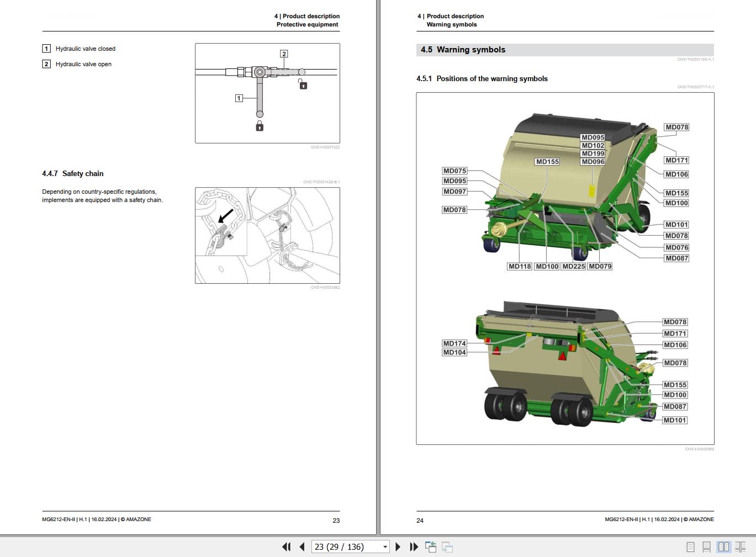The width and height of the screenshot is (756, 557).
Task: Click the safety chain illustration
Action: [x=267, y=236]
